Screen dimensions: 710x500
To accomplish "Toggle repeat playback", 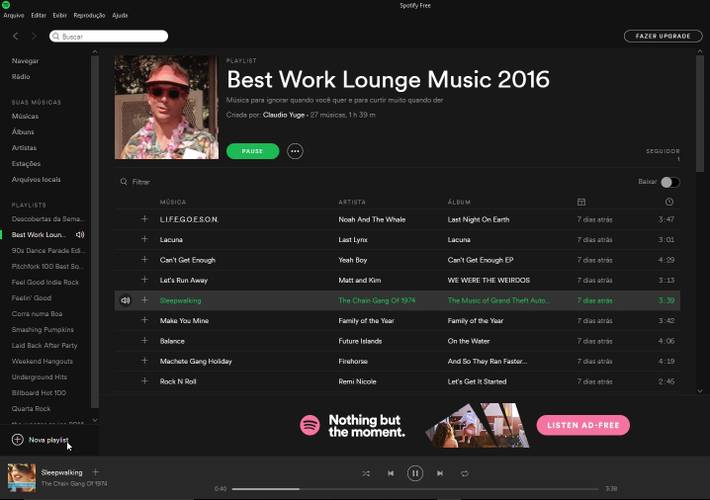I will 465,473.
